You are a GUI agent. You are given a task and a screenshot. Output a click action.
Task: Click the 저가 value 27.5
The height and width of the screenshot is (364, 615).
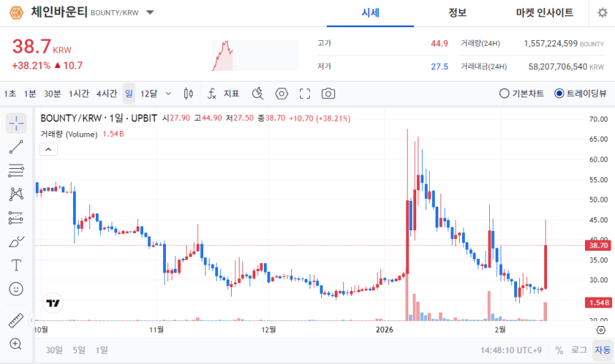tap(439, 67)
